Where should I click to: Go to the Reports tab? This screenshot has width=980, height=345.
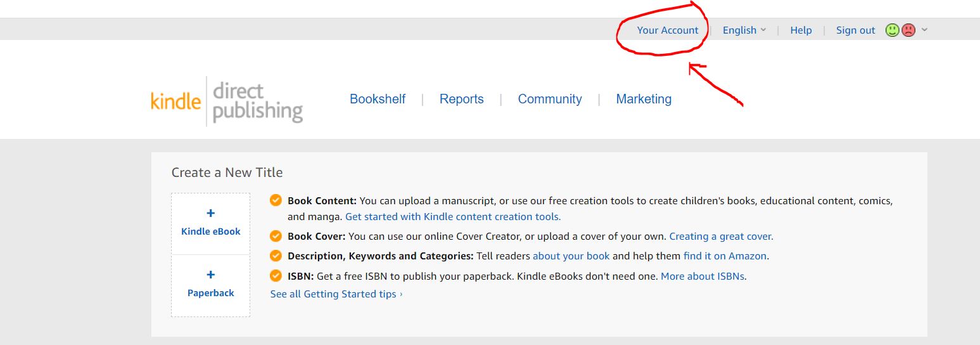tap(461, 99)
